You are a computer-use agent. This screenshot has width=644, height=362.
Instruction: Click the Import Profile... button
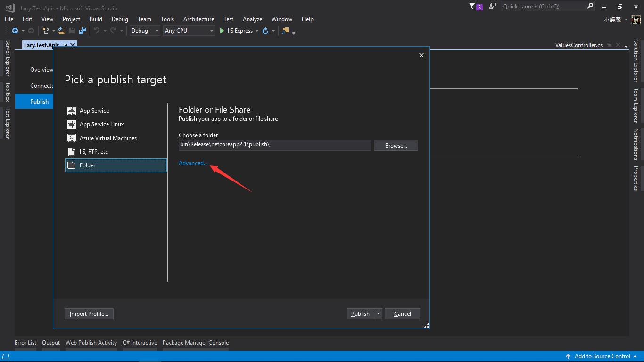(x=89, y=314)
